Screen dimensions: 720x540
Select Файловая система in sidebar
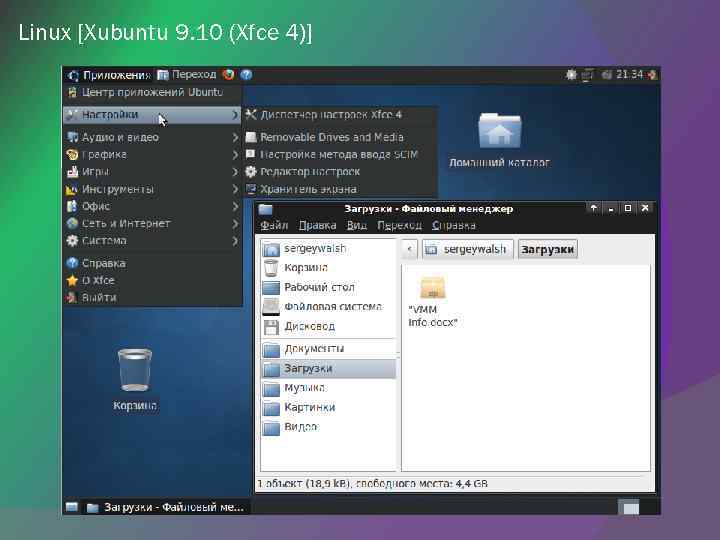point(328,307)
